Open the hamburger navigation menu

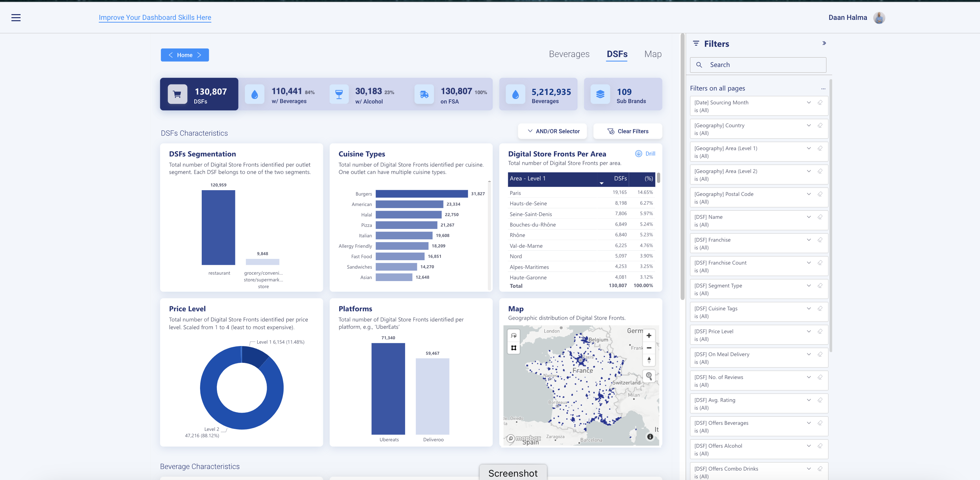[16, 18]
